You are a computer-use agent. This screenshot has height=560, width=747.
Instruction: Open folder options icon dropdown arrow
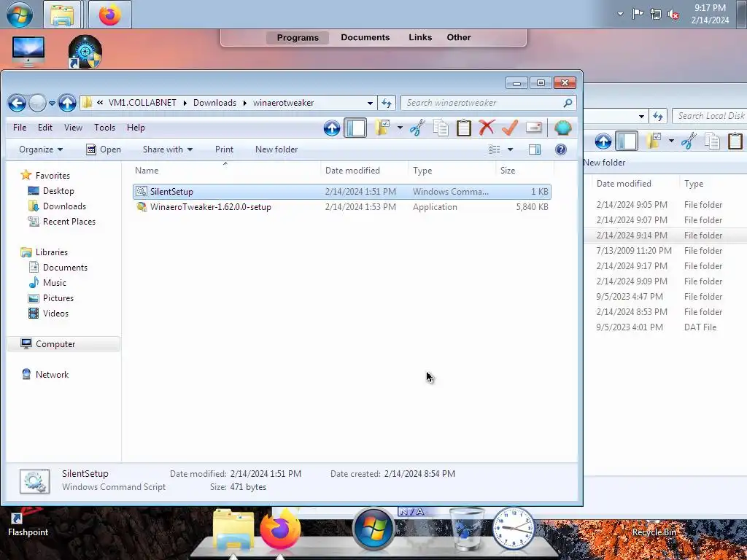click(x=400, y=128)
